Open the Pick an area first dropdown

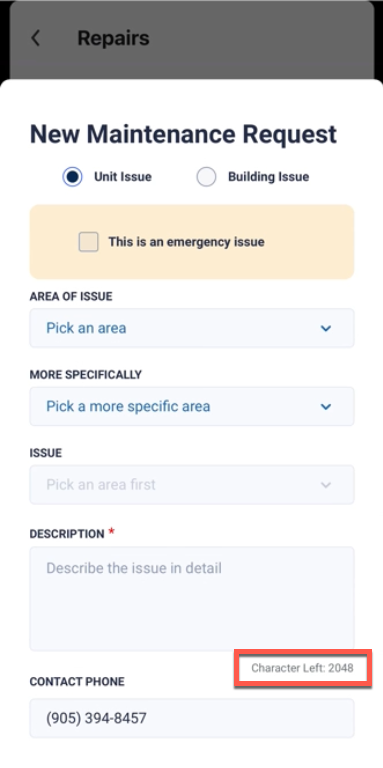pyautogui.click(x=192, y=485)
